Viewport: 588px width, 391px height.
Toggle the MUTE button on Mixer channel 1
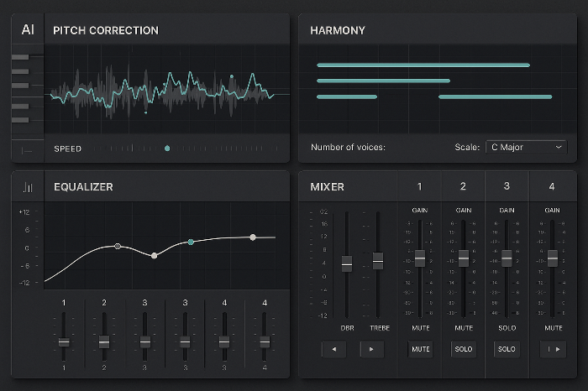420,349
